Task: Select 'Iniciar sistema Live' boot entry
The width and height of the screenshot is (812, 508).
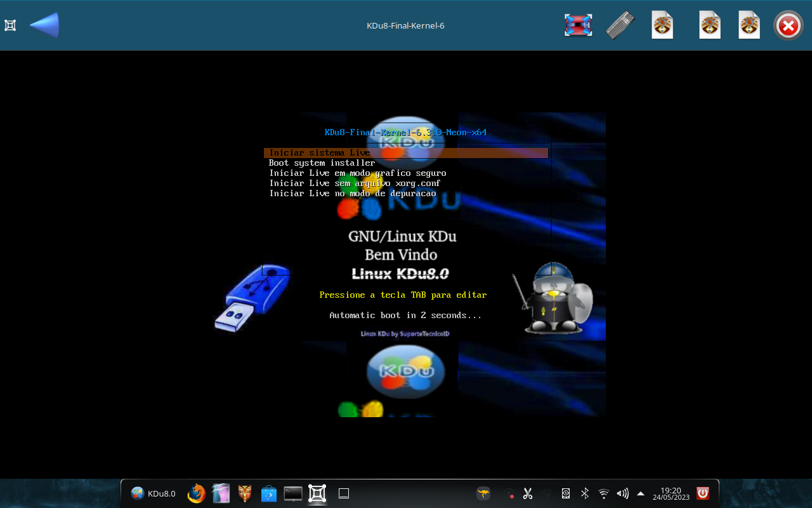Action: 406,153
